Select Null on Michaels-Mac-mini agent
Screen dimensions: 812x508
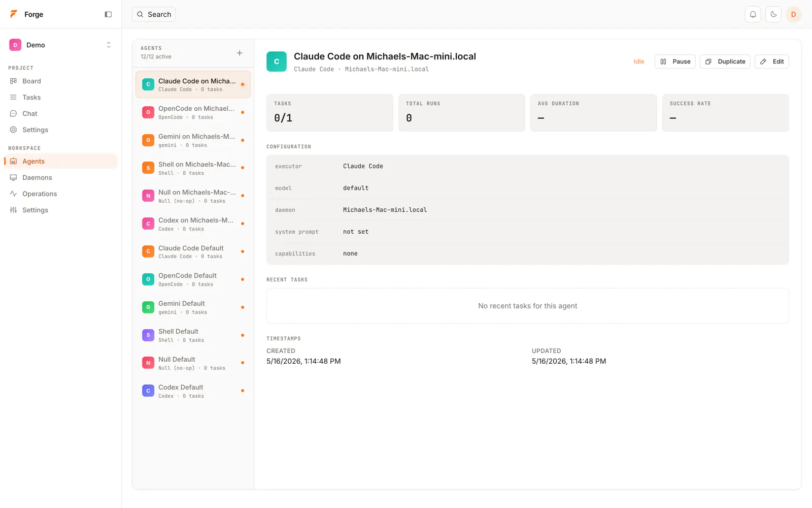(x=193, y=196)
